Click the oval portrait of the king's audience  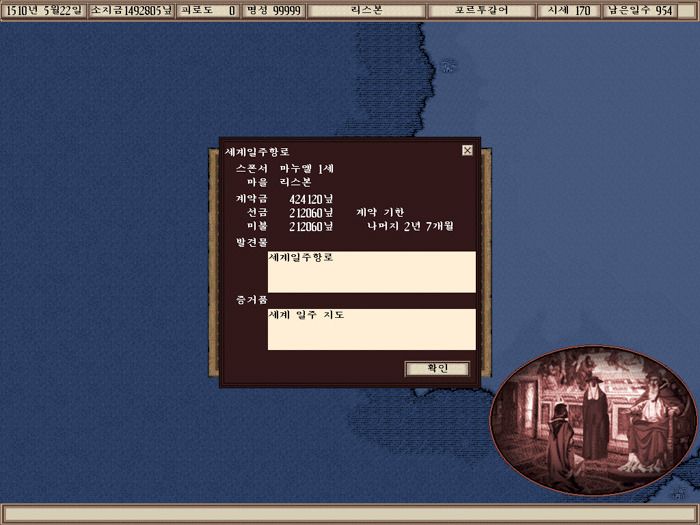(x=593, y=421)
